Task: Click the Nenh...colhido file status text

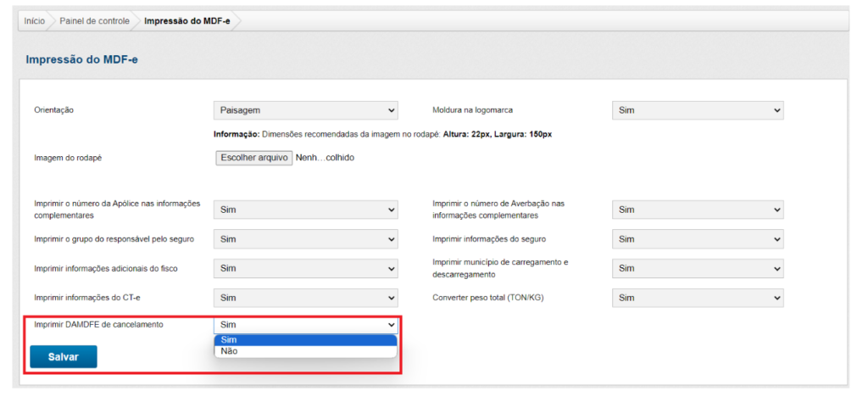Action: click(325, 158)
